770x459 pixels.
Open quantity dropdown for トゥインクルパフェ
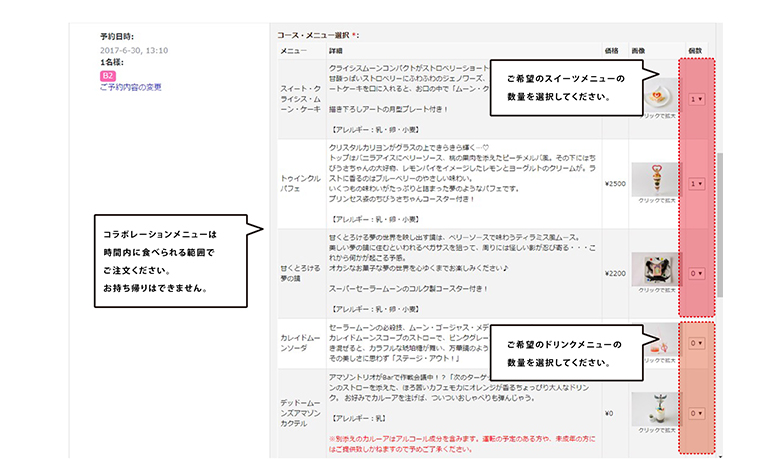696,184
